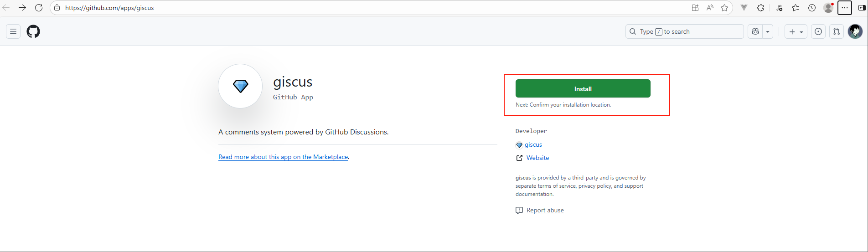Open the Issues icon in header
868x252 pixels.
pyautogui.click(x=818, y=31)
